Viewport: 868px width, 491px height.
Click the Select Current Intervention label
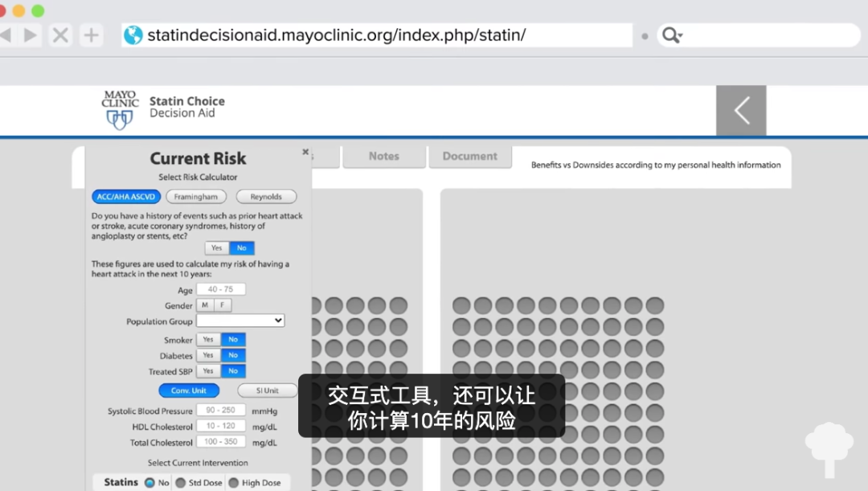pos(198,463)
